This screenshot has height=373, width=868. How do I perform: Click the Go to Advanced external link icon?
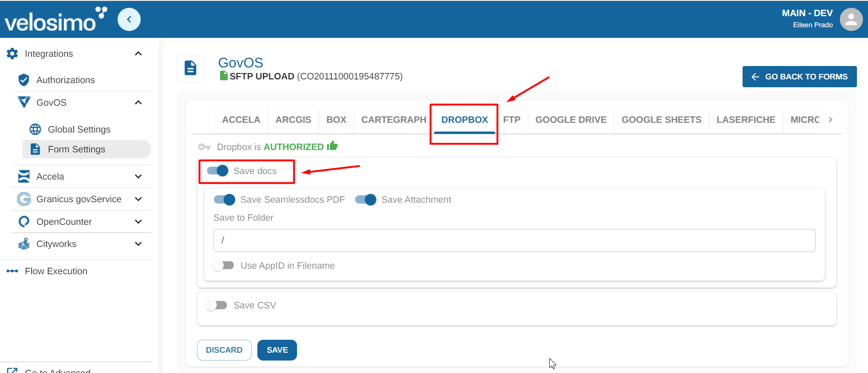click(12, 370)
